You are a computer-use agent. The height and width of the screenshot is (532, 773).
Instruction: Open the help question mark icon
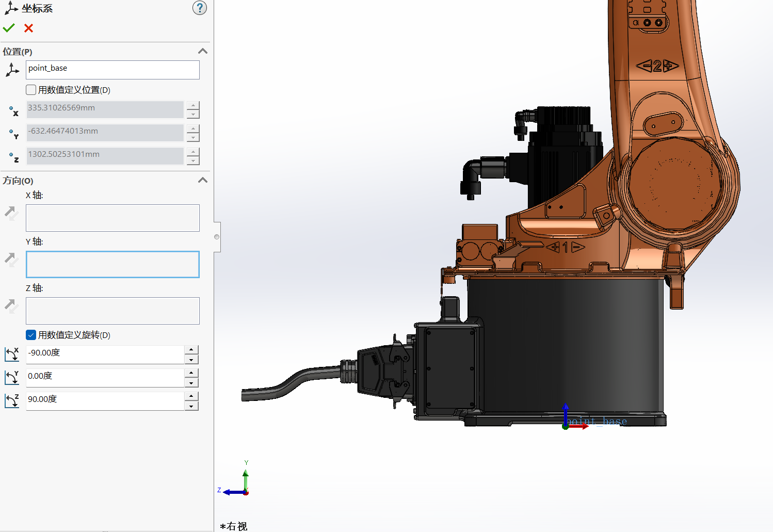pyautogui.click(x=200, y=8)
